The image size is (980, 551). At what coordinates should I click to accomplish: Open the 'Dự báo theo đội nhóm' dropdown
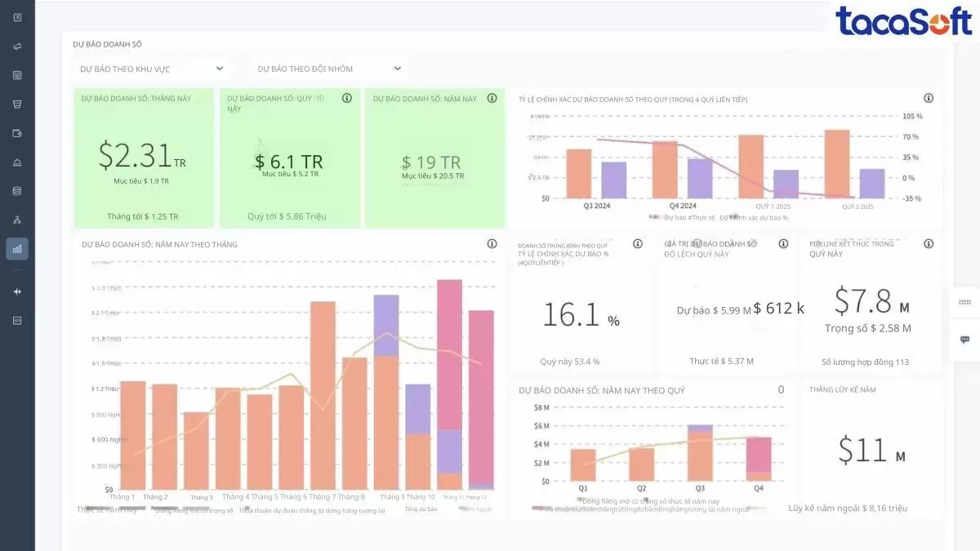pos(329,69)
